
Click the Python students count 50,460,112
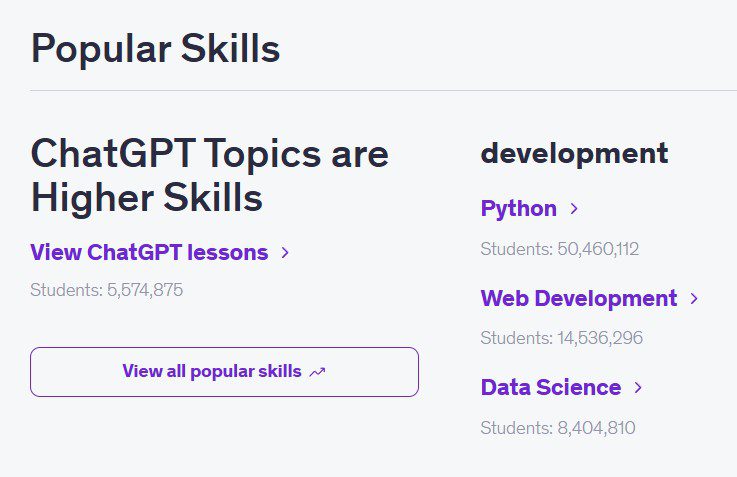[559, 249]
